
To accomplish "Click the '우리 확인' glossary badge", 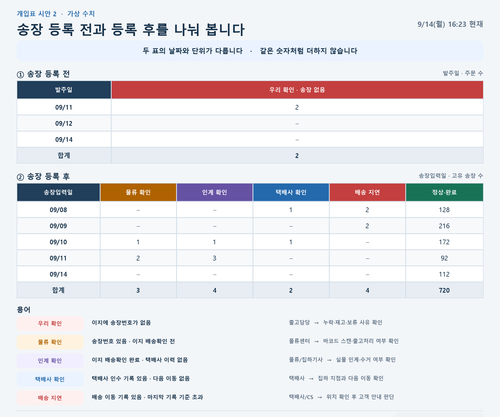I will point(50,323).
